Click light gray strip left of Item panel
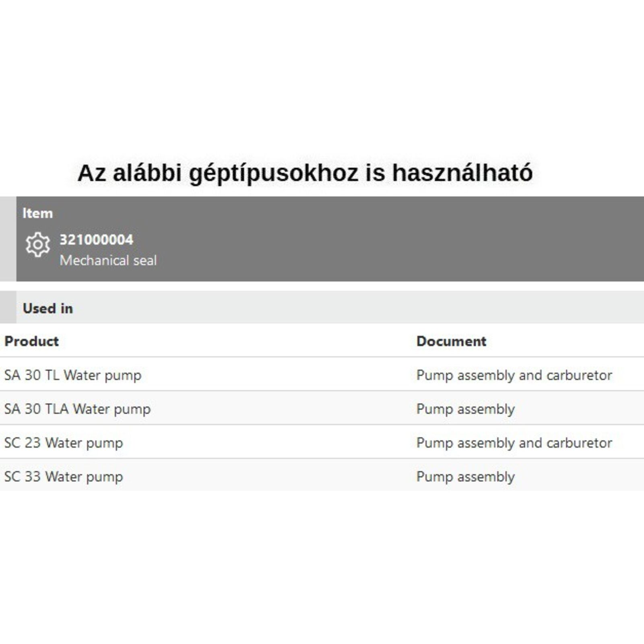 coord(8,239)
